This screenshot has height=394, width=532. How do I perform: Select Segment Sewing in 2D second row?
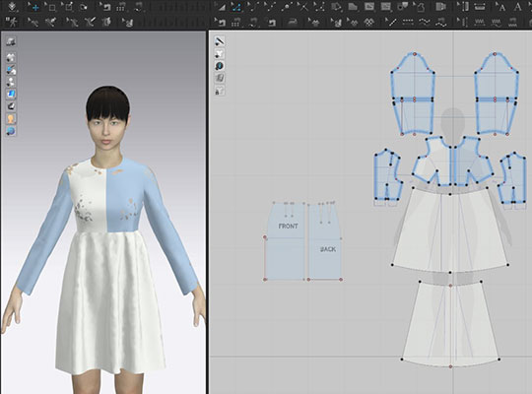(236, 23)
